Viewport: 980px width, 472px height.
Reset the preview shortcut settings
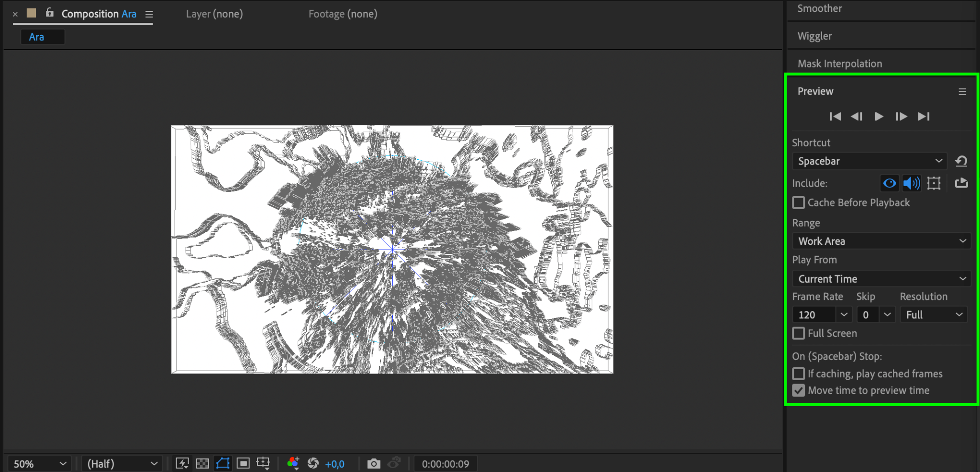click(x=961, y=162)
